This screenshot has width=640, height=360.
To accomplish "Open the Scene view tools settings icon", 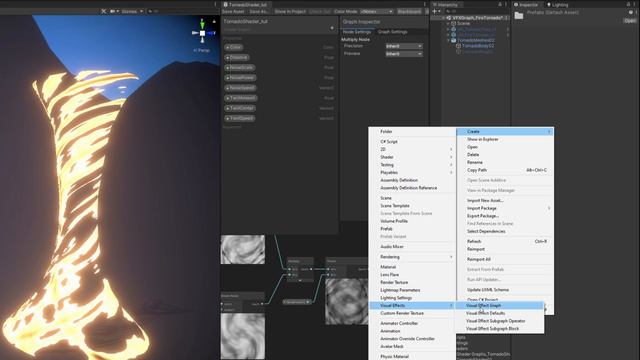I will (x=104, y=11).
